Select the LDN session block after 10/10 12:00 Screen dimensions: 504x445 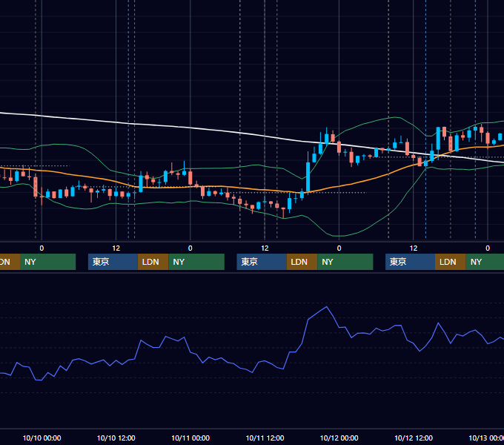153,262
